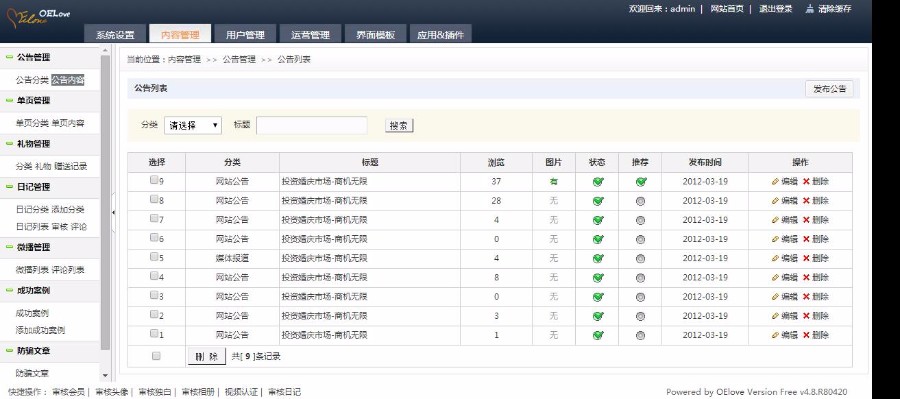Switch to the 用户管理 tab
The height and width of the screenshot is (399, 900).
click(245, 34)
